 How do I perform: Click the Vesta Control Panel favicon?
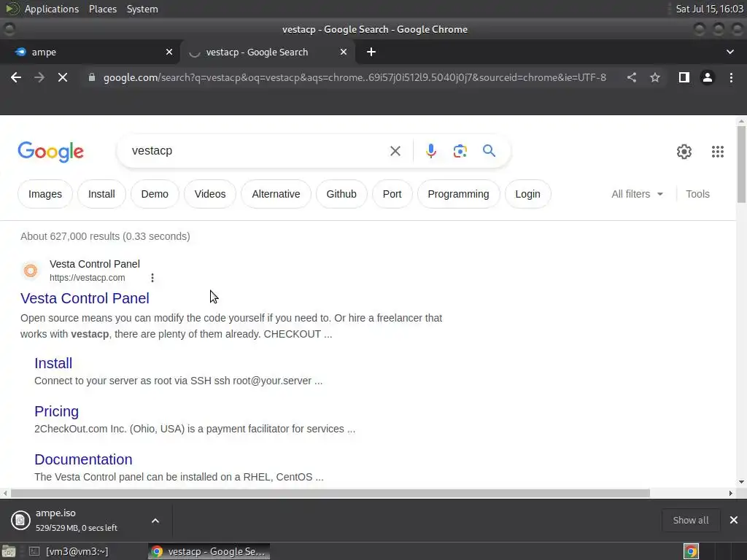[31, 271]
